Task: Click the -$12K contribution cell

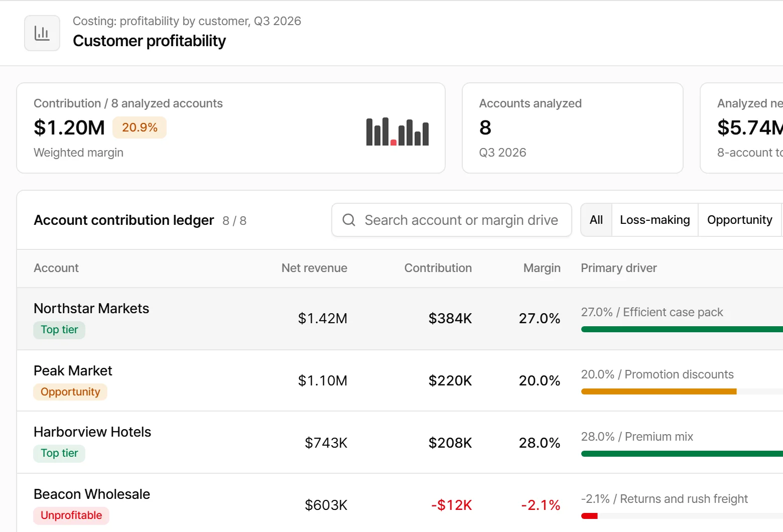Action: [452, 505]
